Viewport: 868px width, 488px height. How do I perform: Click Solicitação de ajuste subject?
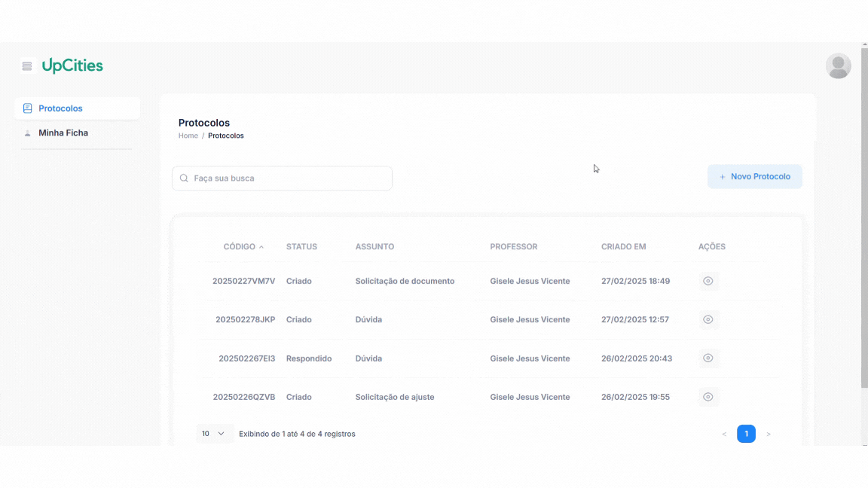click(x=395, y=398)
